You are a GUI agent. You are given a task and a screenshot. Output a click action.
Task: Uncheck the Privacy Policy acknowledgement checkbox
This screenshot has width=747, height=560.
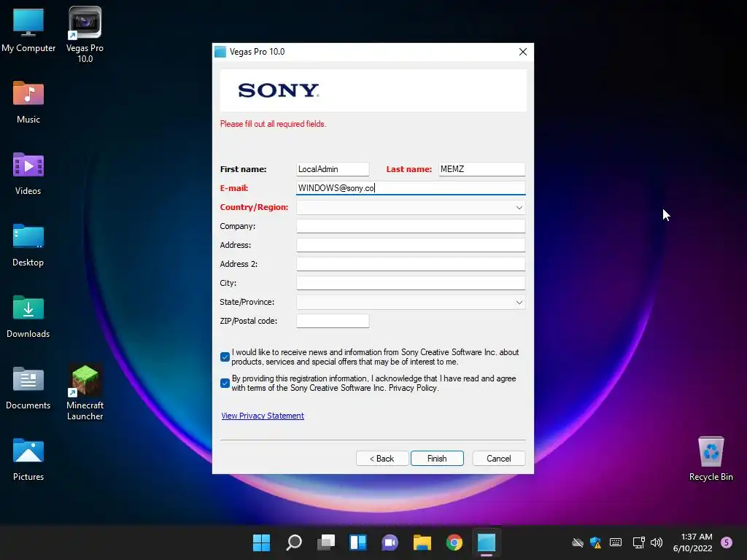tap(225, 383)
